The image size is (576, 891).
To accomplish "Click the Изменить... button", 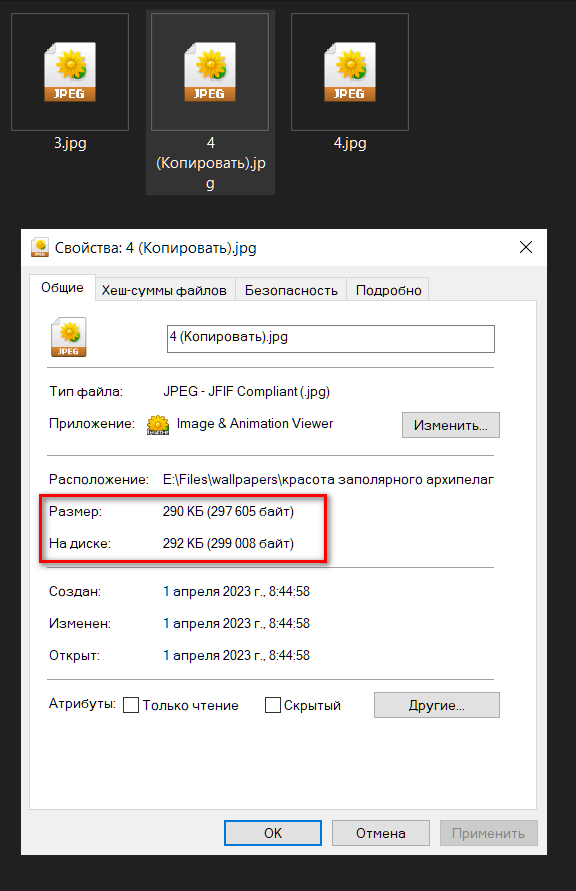I will [x=450, y=425].
